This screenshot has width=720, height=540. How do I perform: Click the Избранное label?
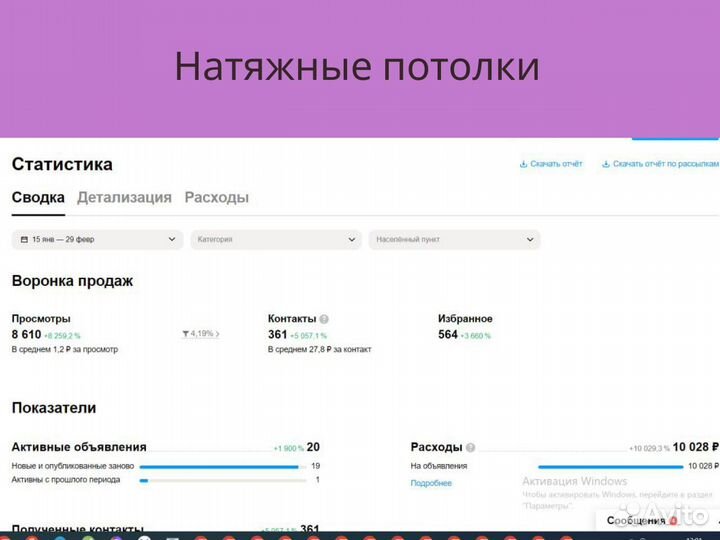click(x=465, y=319)
